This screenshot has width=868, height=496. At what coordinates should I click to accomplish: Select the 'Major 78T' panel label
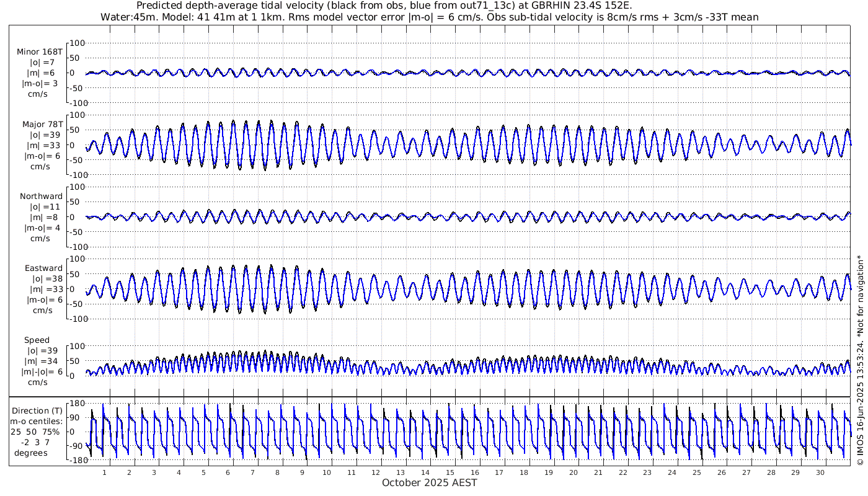click(42, 125)
